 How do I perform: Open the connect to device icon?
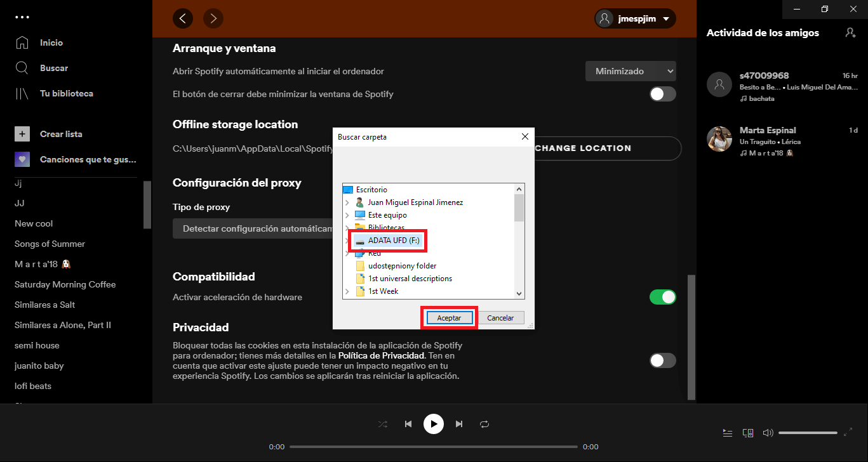(748, 433)
